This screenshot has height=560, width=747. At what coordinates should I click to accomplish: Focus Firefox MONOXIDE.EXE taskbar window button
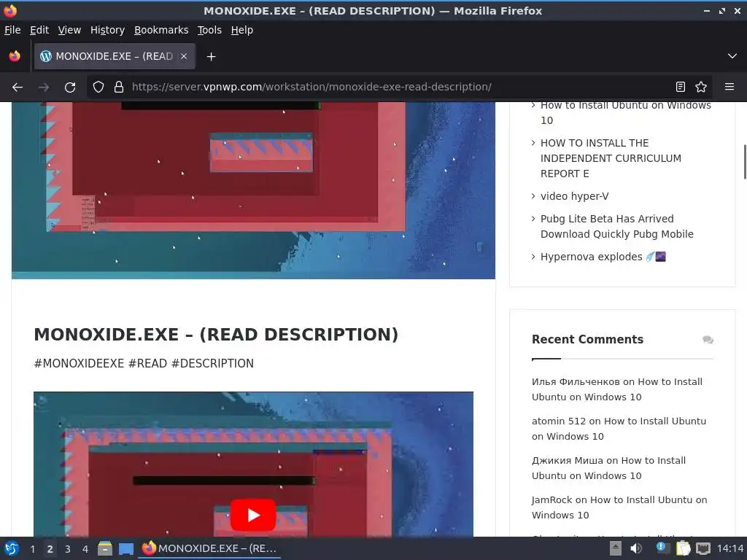coord(209,548)
